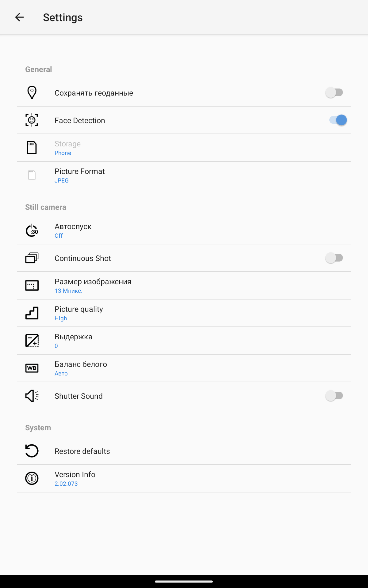Open Баланс белого setting
Viewport: 368px width, 588px height.
click(x=184, y=368)
